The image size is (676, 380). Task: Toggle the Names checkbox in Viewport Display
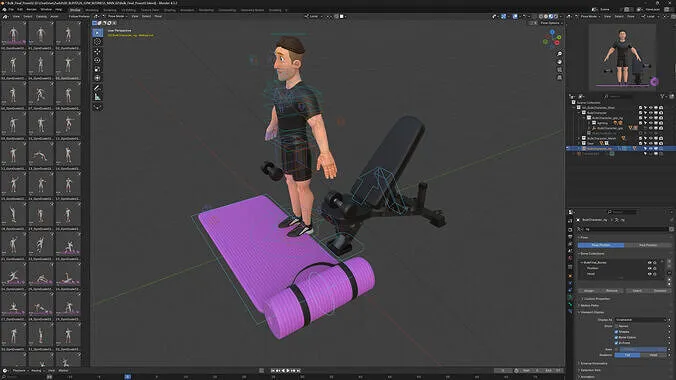[617, 326]
